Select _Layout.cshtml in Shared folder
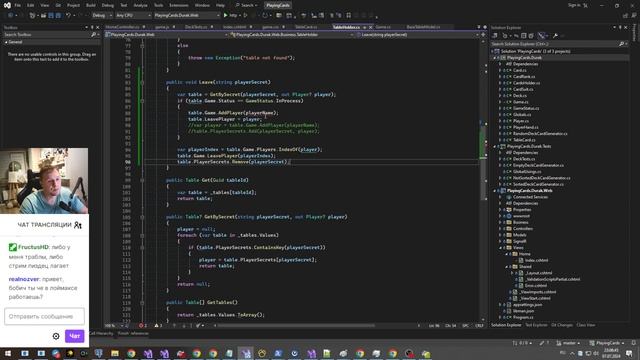 [538, 273]
